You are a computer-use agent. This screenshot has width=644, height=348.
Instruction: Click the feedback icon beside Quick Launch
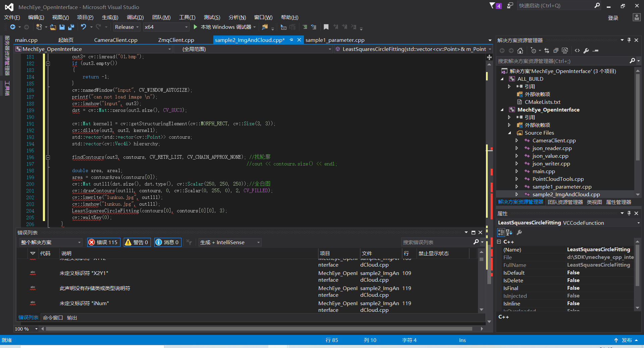[x=510, y=6]
